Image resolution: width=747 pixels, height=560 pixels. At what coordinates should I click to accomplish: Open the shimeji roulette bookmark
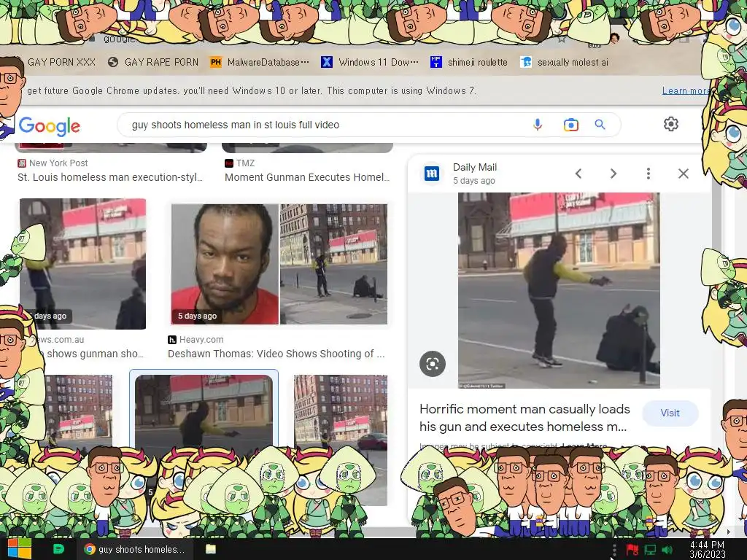tap(469, 62)
